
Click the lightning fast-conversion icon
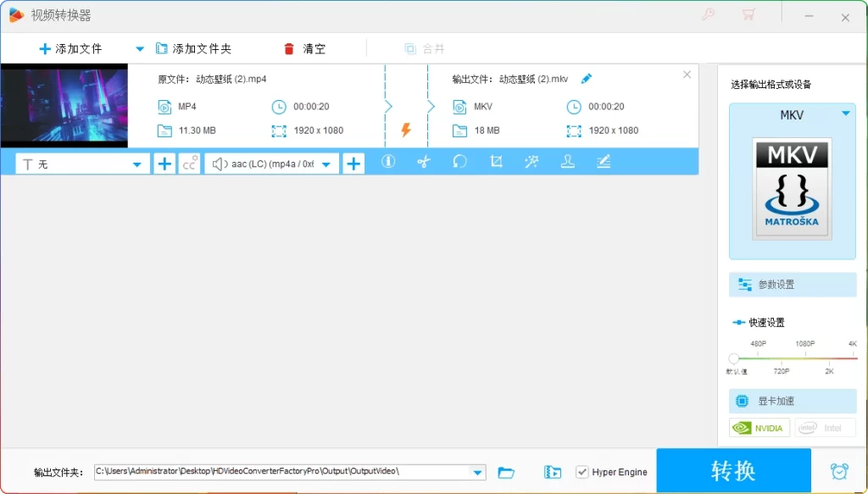tap(406, 130)
